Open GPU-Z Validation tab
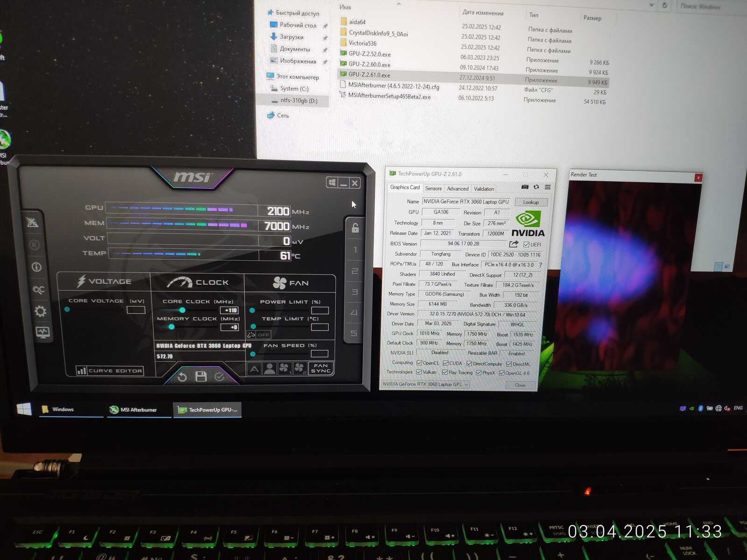The width and height of the screenshot is (747, 560). (x=484, y=189)
